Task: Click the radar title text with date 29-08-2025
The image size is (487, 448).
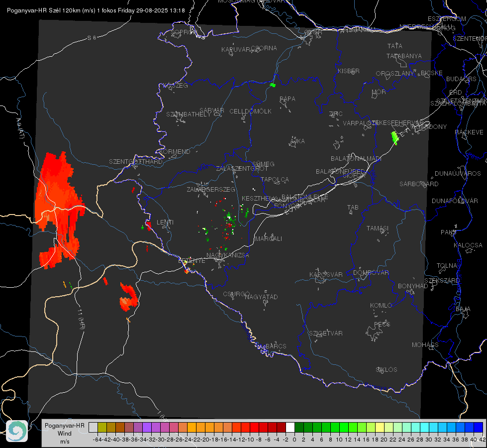Action: pyautogui.click(x=96, y=10)
